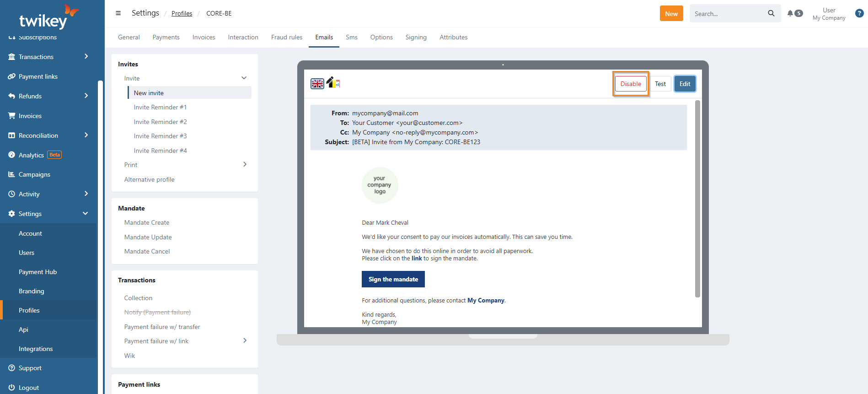Collapse the Invite section chevron

point(244,78)
